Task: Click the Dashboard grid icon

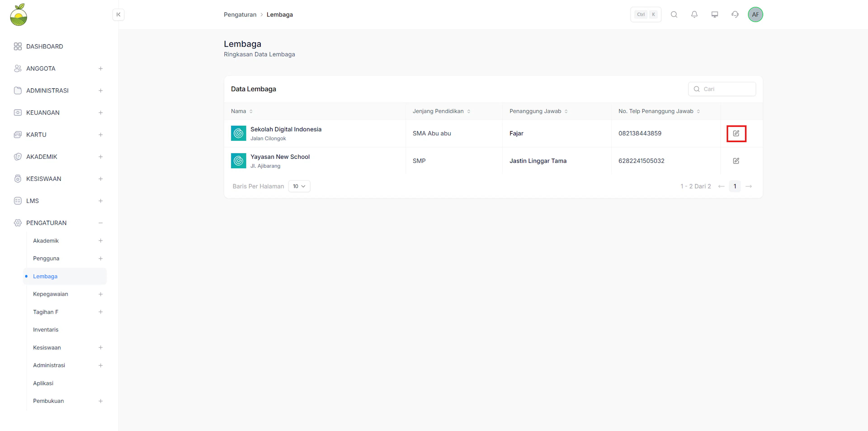Action: click(18, 47)
